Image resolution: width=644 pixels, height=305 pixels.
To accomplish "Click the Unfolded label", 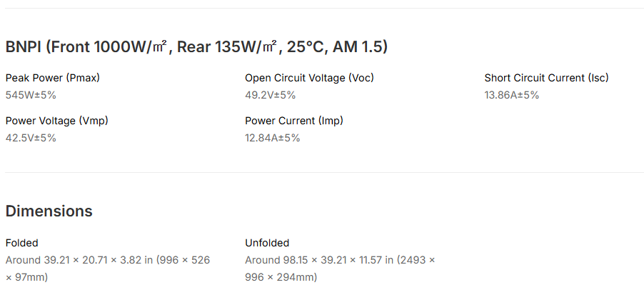I will 266,243.
